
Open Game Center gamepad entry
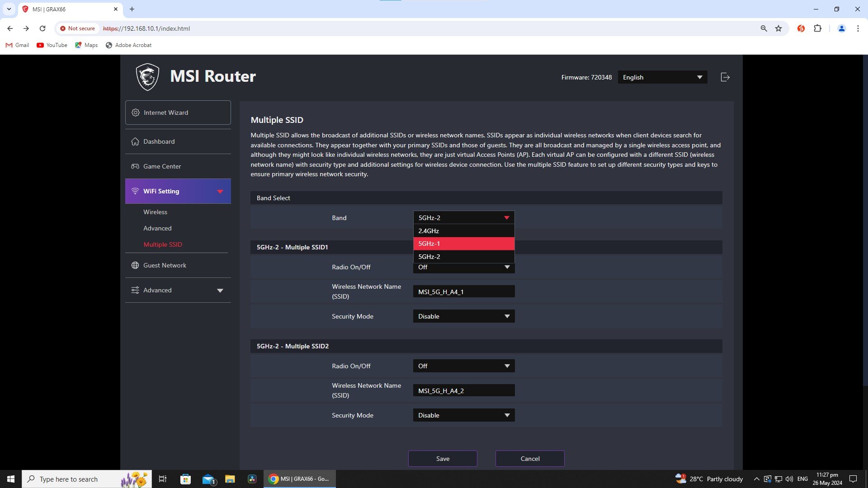coord(161,166)
